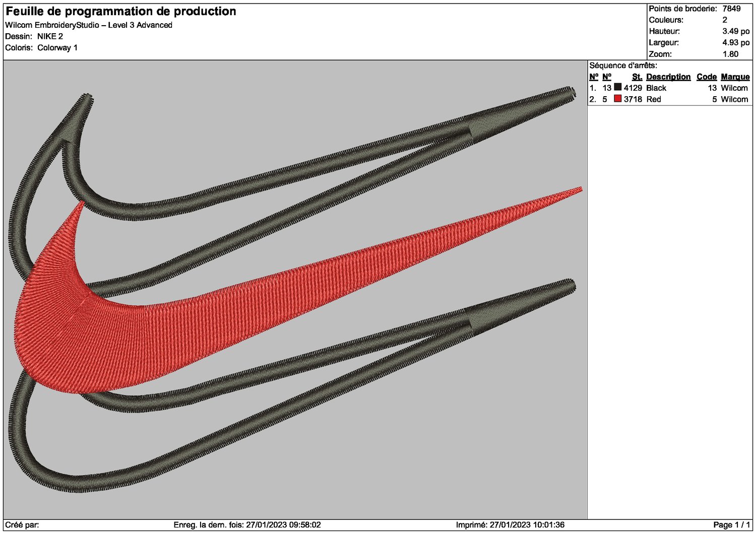This screenshot has height=534, width=756.
Task: Click 'Wilcom' brand in the Red row
Action: 734,99
